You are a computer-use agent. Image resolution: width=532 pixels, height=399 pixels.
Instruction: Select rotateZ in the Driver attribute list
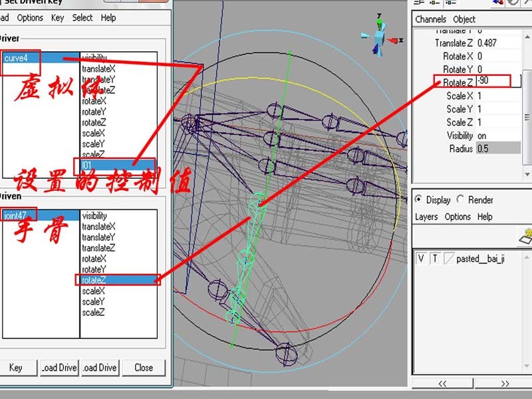point(94,122)
